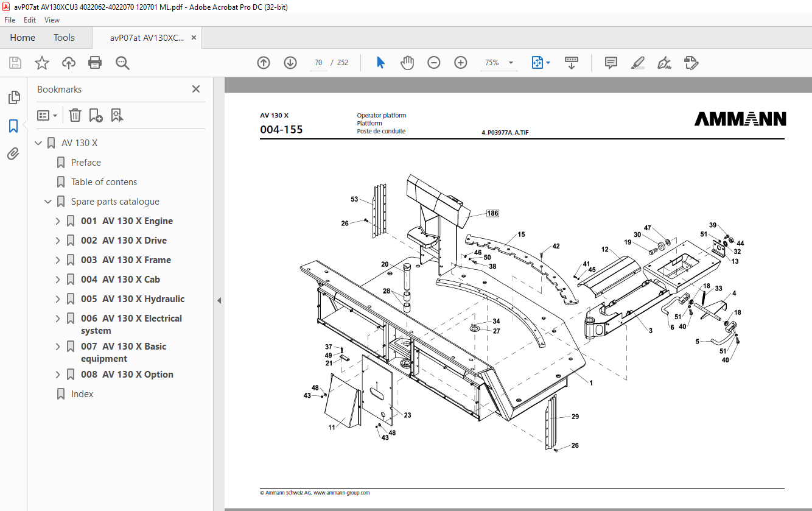Click Ammann Schweiz AG copyright footer text

pos(315,493)
